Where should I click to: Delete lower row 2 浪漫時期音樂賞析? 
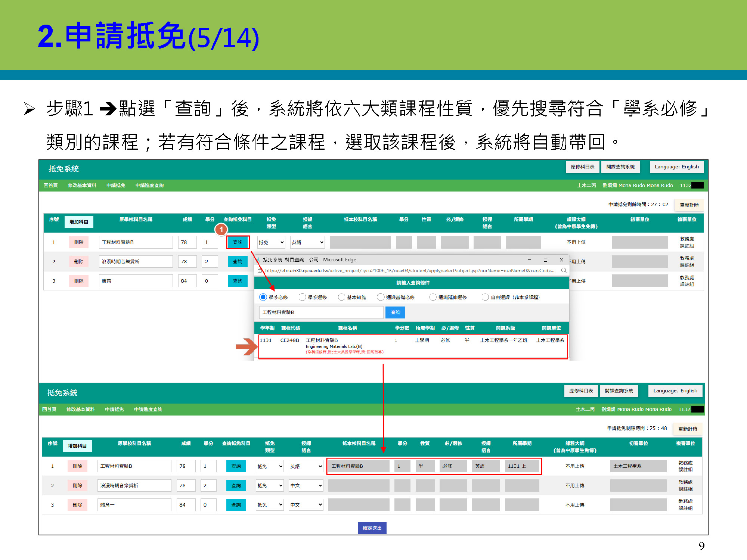point(77,486)
